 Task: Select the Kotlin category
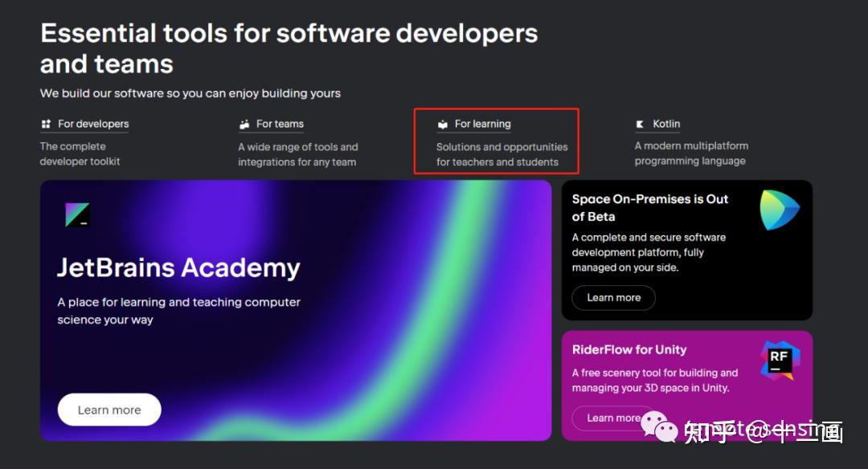pos(668,123)
